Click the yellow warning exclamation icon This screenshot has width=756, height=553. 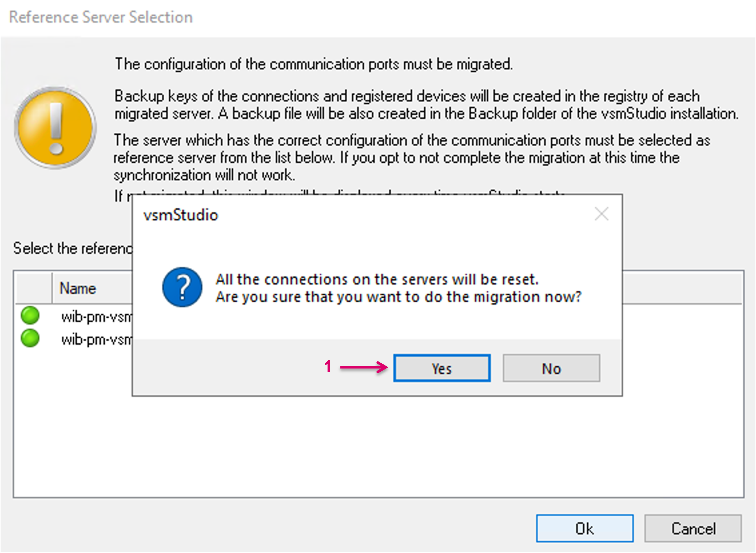click(56, 128)
